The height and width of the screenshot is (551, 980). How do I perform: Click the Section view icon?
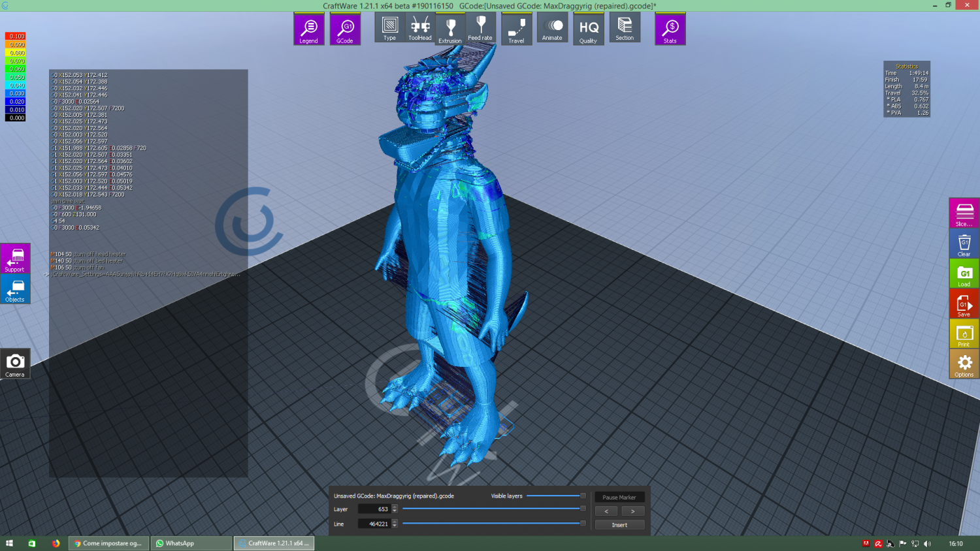point(625,28)
